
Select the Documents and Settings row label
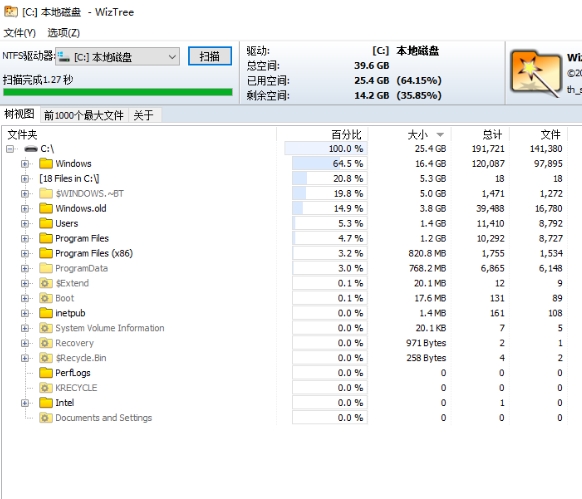104,418
